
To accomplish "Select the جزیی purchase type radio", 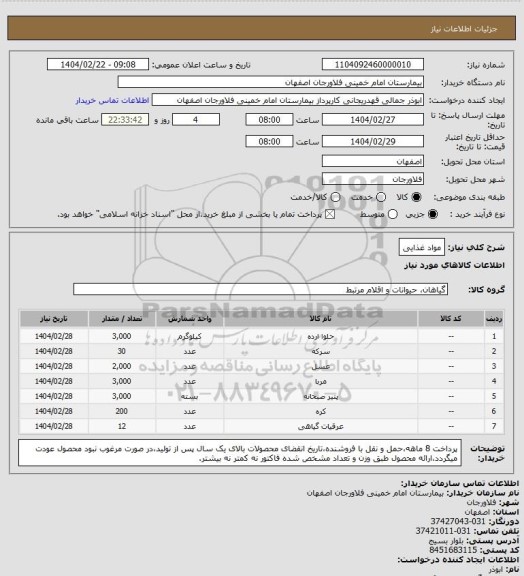I will [433, 214].
